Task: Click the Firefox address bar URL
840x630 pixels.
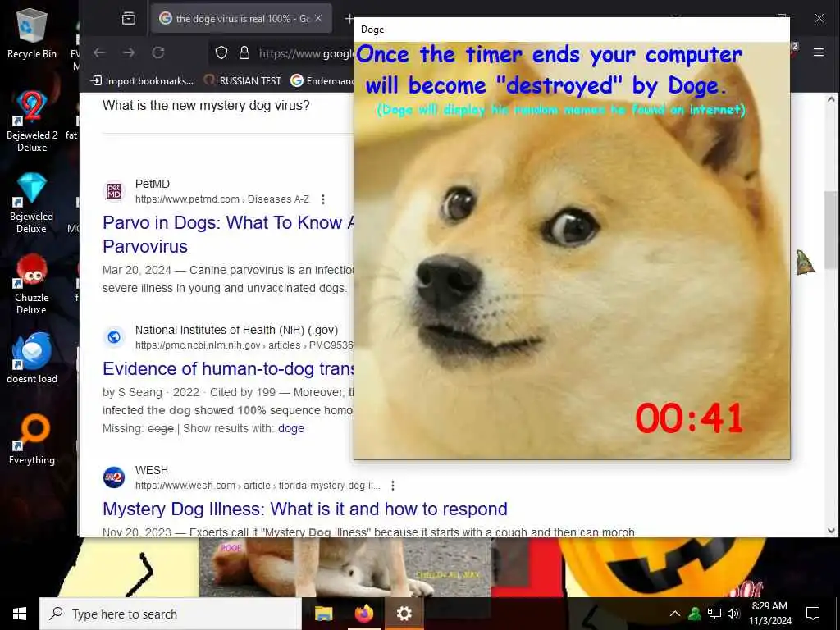Action: coord(305,53)
